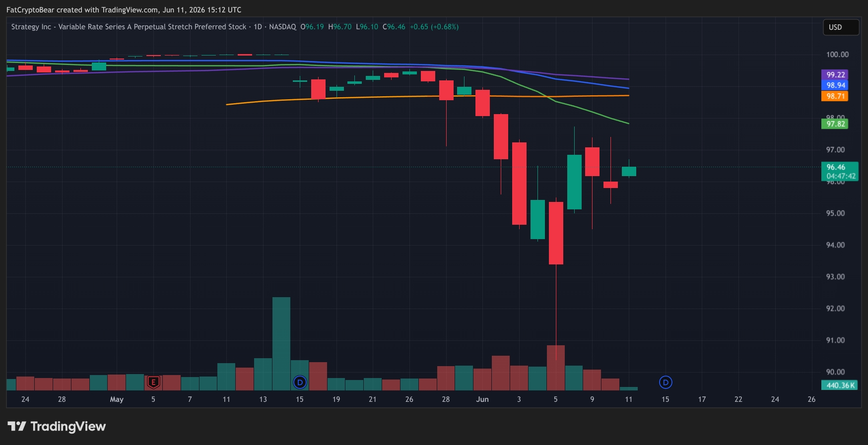Click the 95.00 price axis label
Image resolution: width=868 pixels, height=445 pixels.
click(x=835, y=213)
